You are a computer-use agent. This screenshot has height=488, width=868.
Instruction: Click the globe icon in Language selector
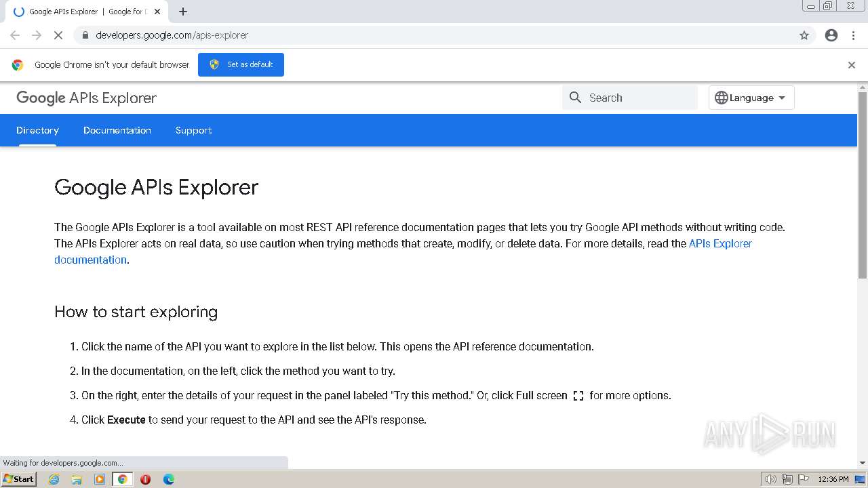pos(722,98)
